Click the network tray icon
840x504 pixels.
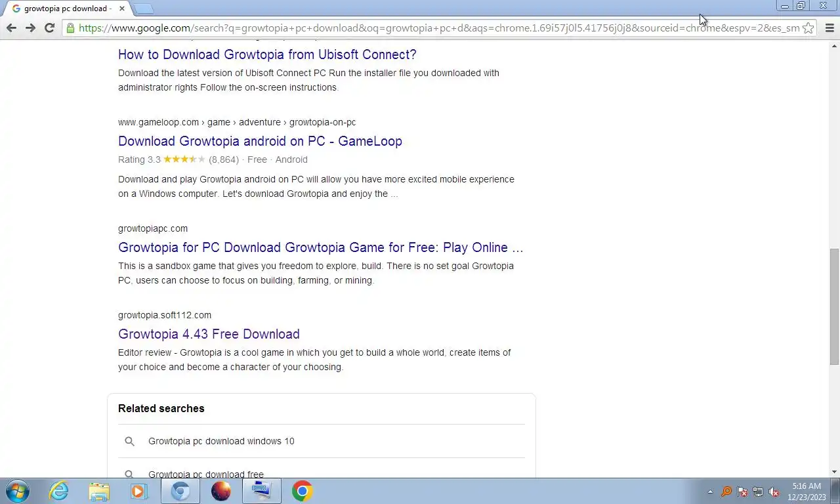pyautogui.click(x=758, y=492)
